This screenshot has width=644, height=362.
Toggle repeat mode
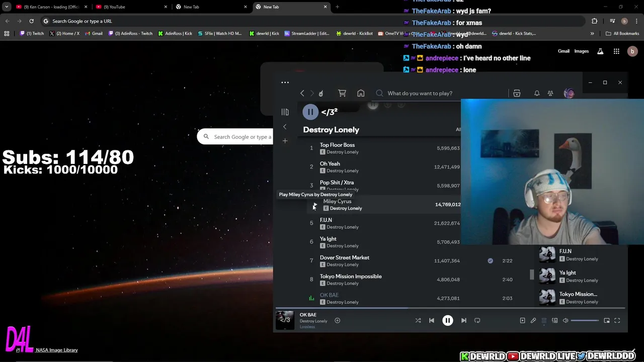coord(477,320)
